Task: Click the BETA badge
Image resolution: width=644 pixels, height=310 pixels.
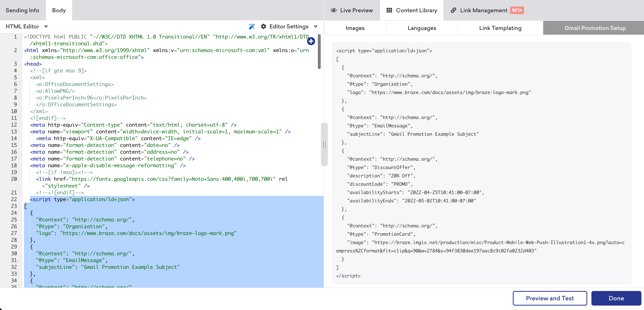Action: tap(517, 10)
